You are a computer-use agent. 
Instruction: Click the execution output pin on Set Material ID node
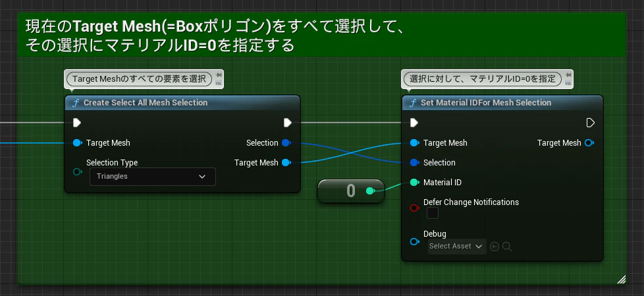click(x=590, y=123)
